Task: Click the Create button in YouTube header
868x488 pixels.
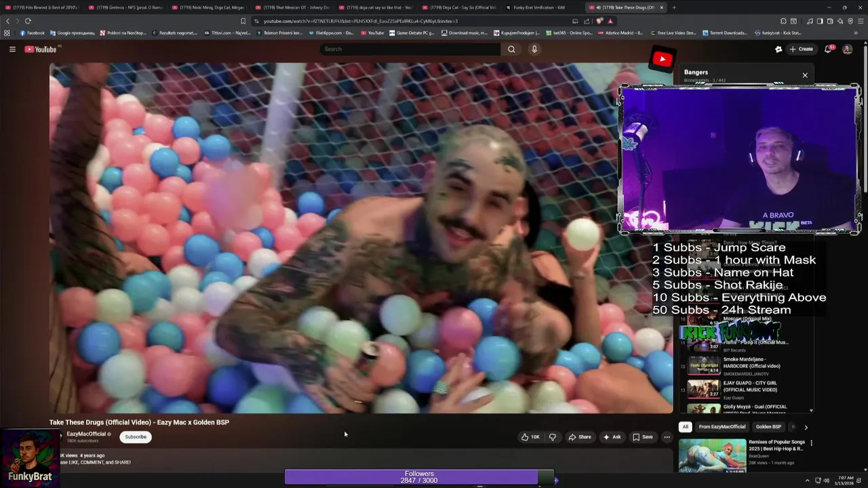Action: pos(801,49)
